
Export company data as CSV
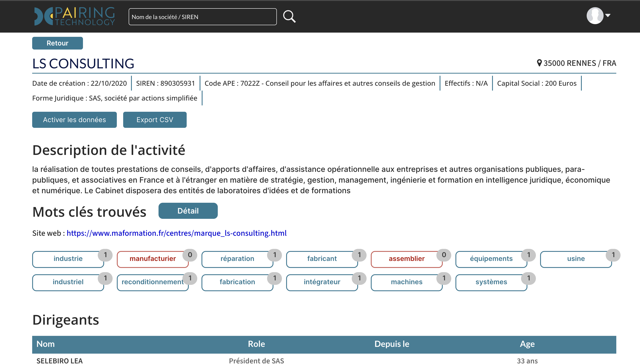pyautogui.click(x=155, y=120)
